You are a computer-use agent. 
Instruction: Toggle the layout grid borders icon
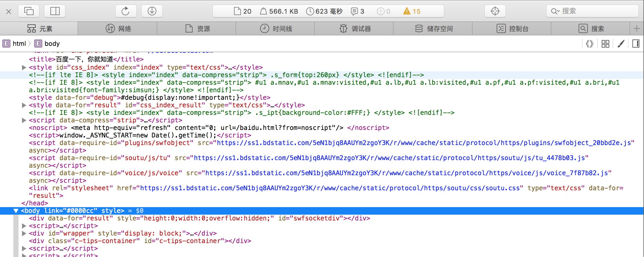pyautogui.click(x=605, y=44)
